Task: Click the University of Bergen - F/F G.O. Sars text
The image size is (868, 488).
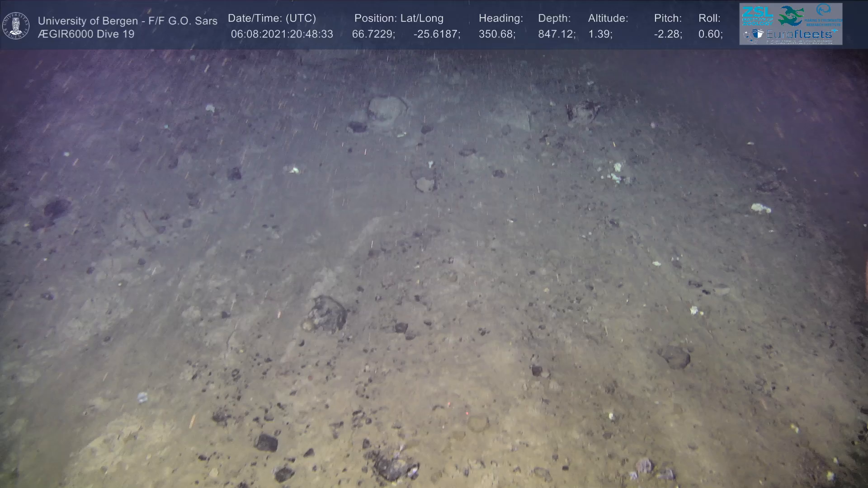Action: 127,21
